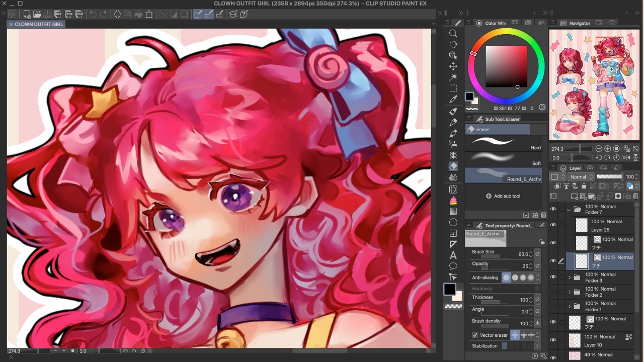Expand Folder 1 in layer list
The height and width of the screenshot is (362, 644).
tap(570, 307)
